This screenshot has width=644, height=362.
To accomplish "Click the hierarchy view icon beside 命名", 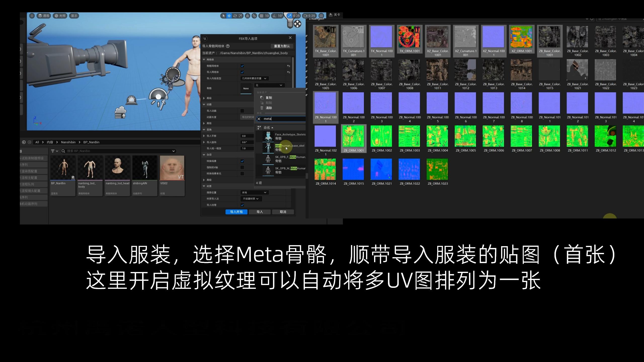I will tap(259, 128).
